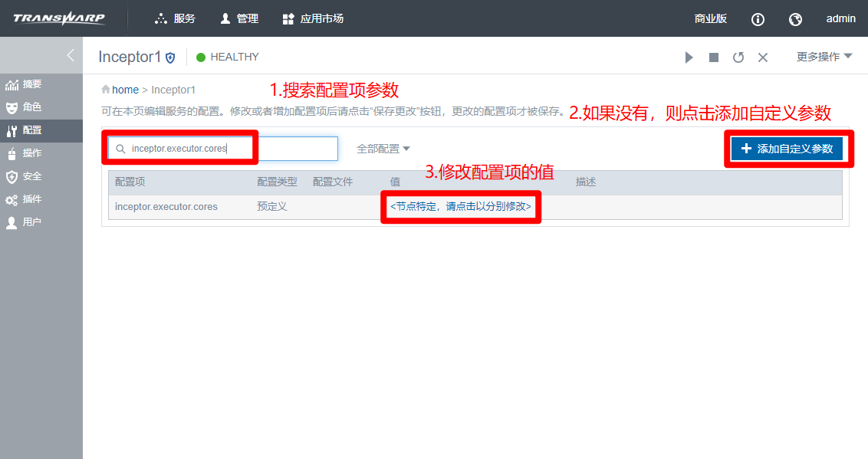Viewport: 868px width, 459px height.
Task: Click the stop service square icon
Action: point(714,57)
